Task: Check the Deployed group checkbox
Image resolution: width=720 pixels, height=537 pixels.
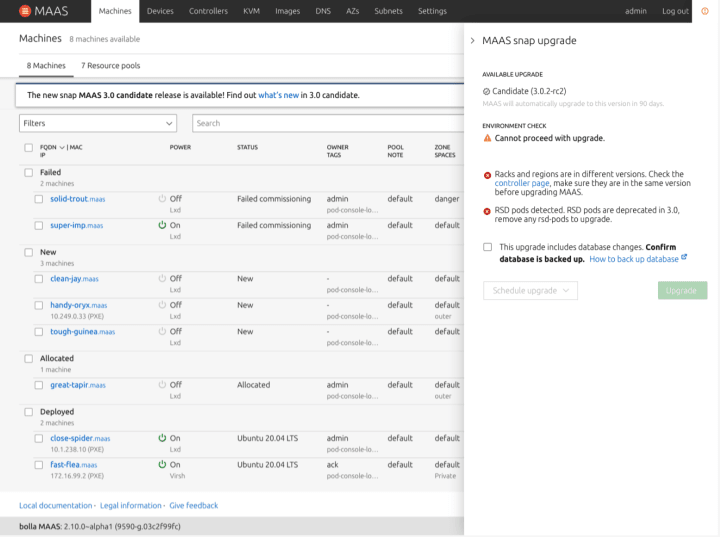Action: coord(28,412)
